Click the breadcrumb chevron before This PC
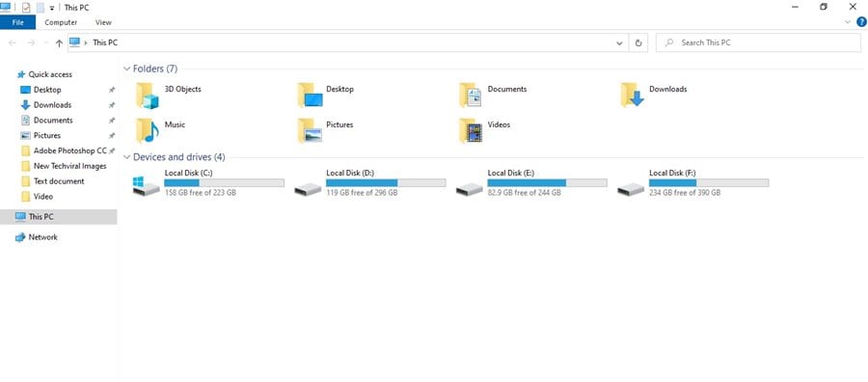The height and width of the screenshot is (382, 868). tap(86, 42)
